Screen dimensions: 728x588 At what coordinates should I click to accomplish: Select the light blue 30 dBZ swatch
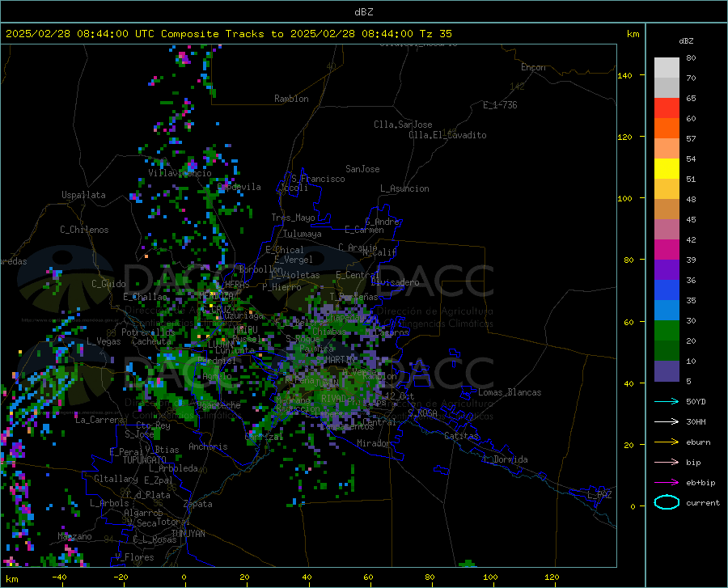(x=667, y=311)
